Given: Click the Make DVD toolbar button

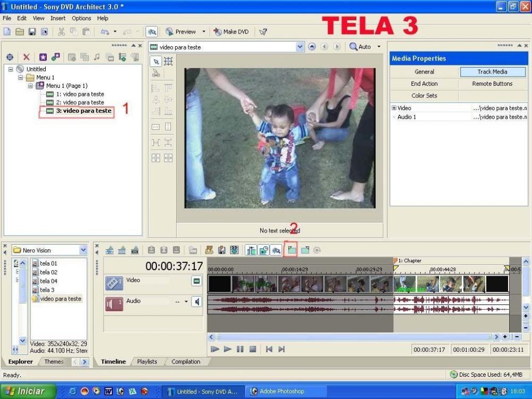Looking at the screenshot, I should (x=231, y=32).
